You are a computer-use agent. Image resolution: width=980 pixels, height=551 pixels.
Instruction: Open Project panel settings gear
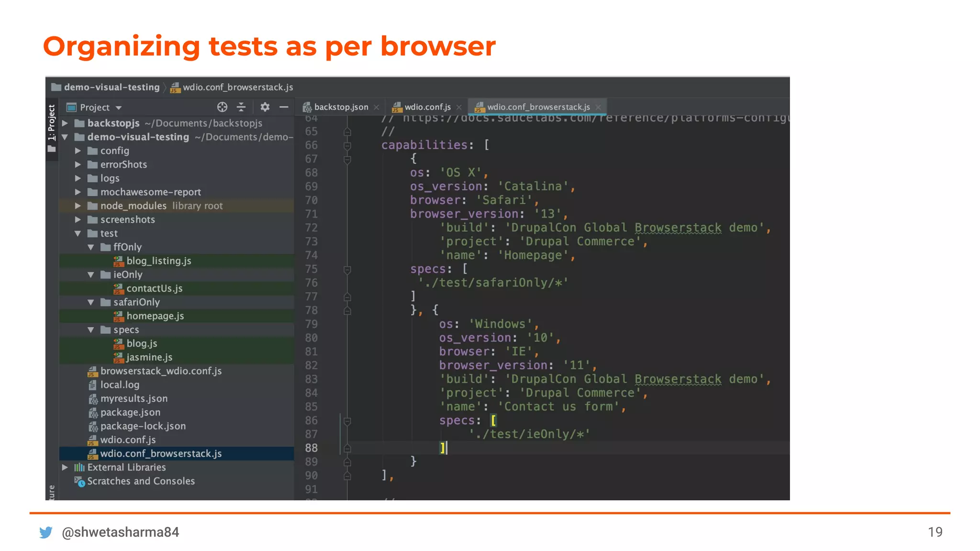pyautogui.click(x=265, y=107)
